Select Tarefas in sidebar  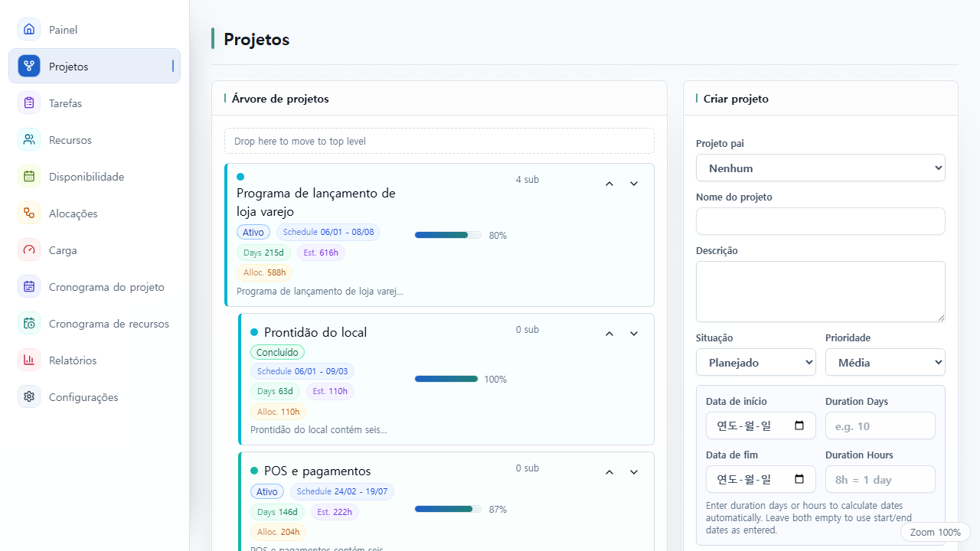95,103
